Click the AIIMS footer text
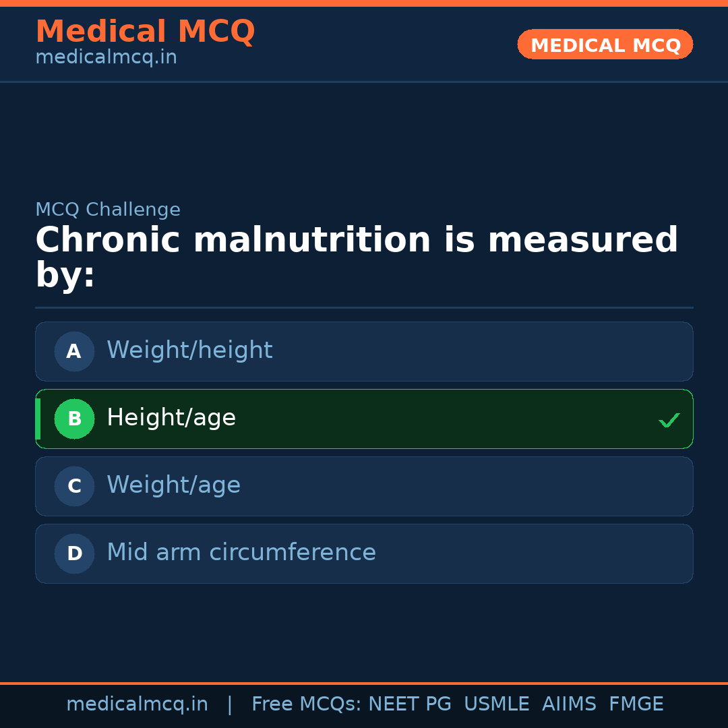 (x=569, y=704)
